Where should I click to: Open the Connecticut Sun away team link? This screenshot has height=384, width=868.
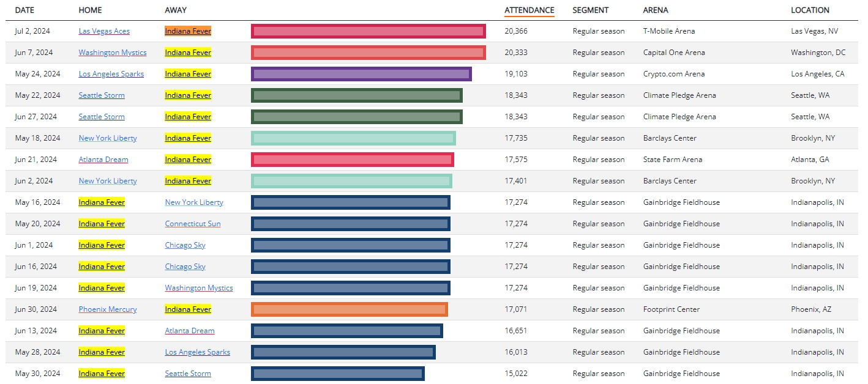click(x=193, y=224)
